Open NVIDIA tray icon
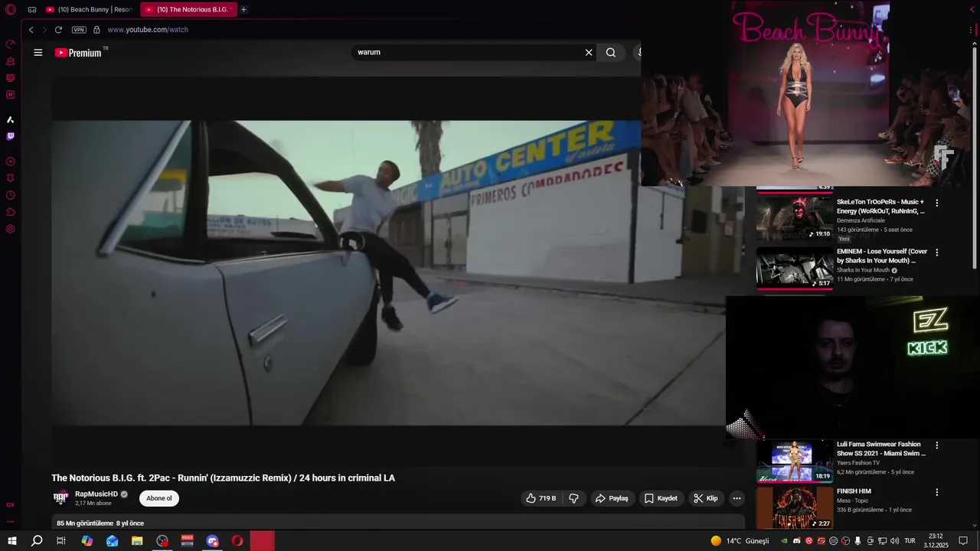This screenshot has width=980, height=551. (x=784, y=541)
